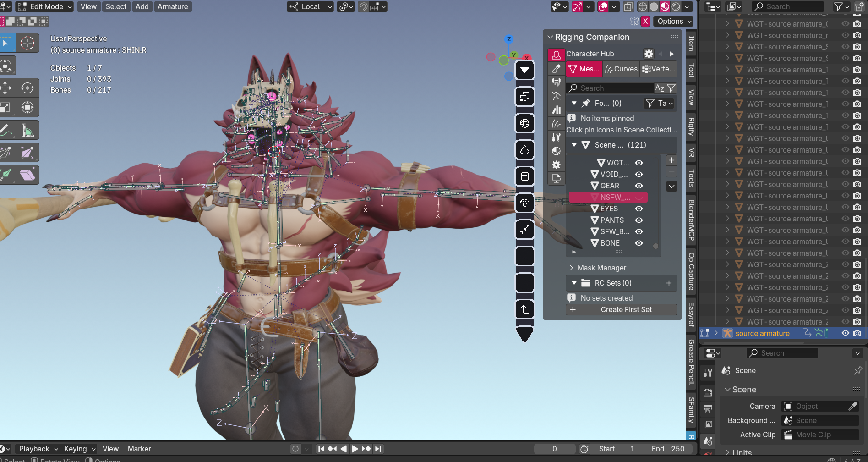868x462 pixels.
Task: Switch to the Rigify sidebar tab
Action: 691,126
